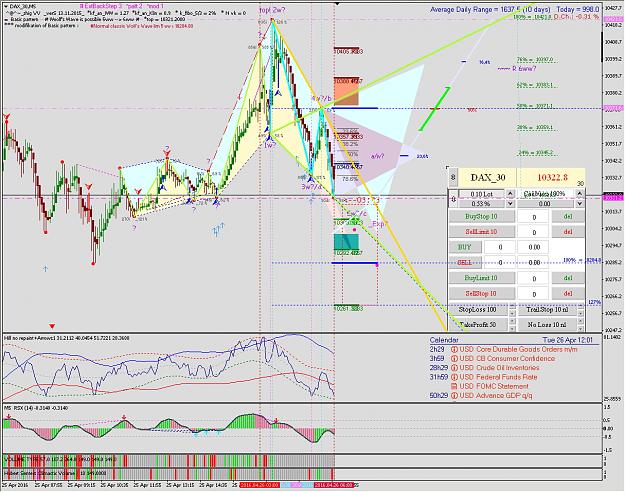Click the Calendar heading
Image resolution: width=625 pixels, height=492 pixels.
point(444,340)
